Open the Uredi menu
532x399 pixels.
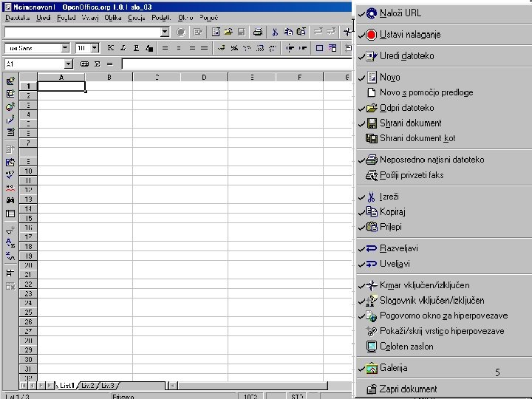(44, 18)
